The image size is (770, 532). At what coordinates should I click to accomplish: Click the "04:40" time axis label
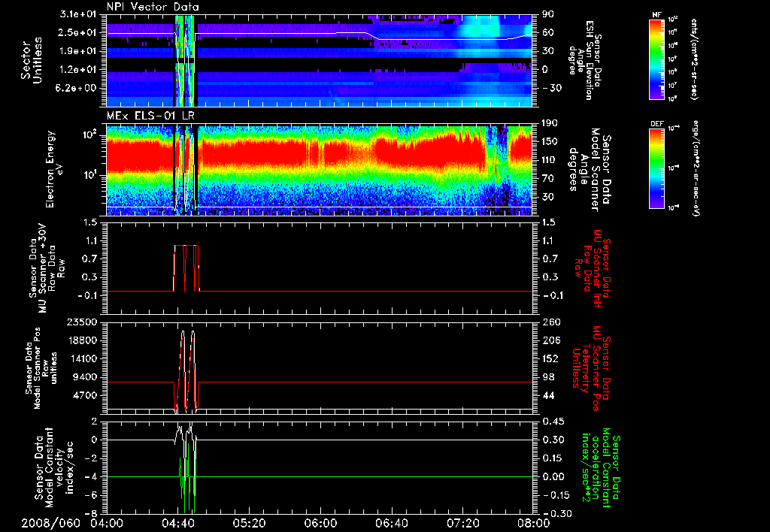click(x=177, y=524)
